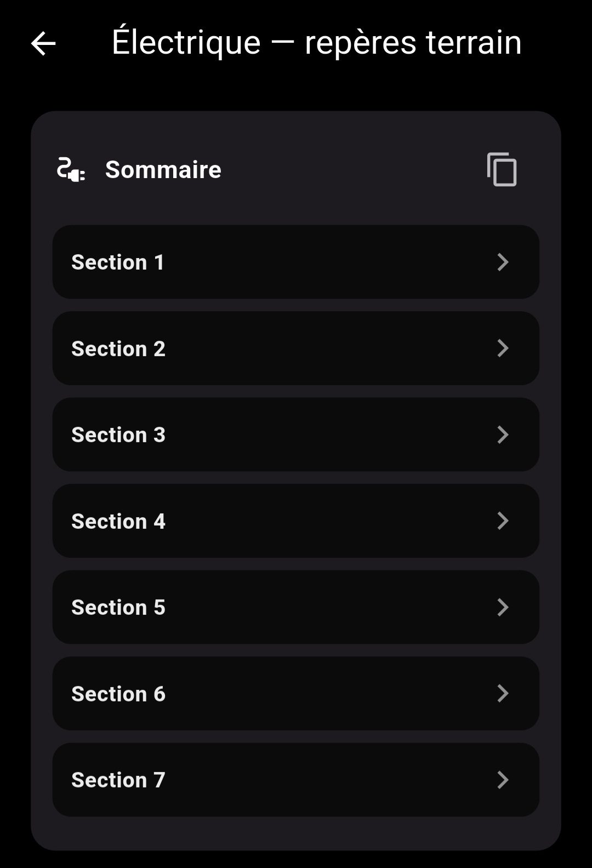Select the "Section 1" label
The image size is (592, 868).
(118, 262)
